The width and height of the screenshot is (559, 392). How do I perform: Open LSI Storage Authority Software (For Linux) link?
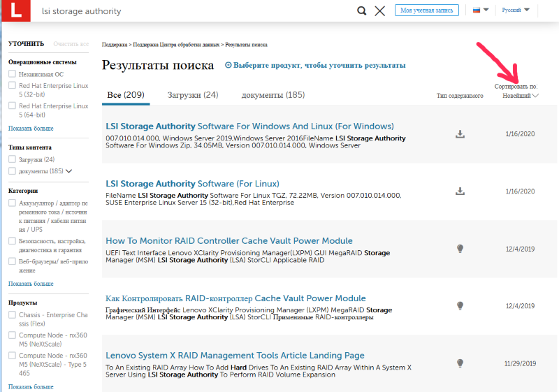coord(193,184)
